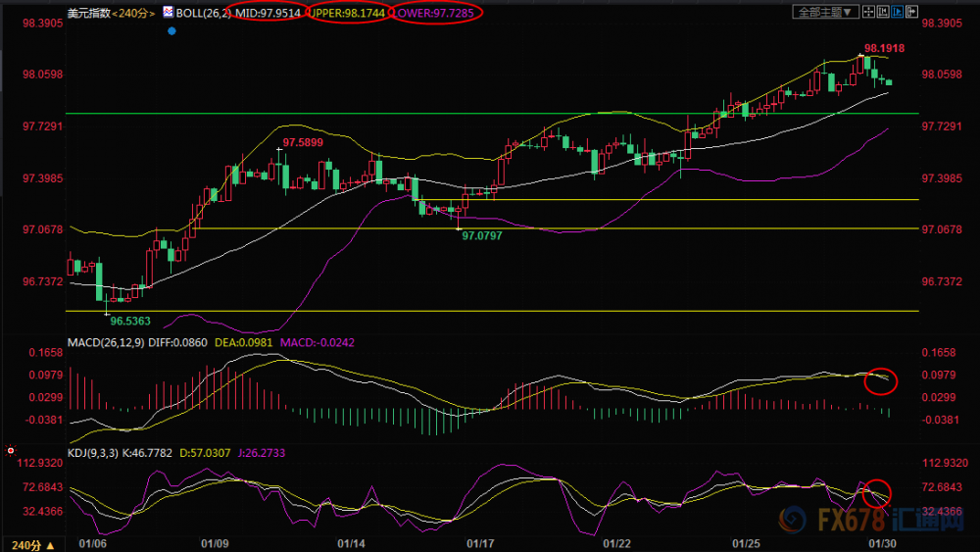Click the 98.1918 high price label
The image size is (980, 552).
884,48
